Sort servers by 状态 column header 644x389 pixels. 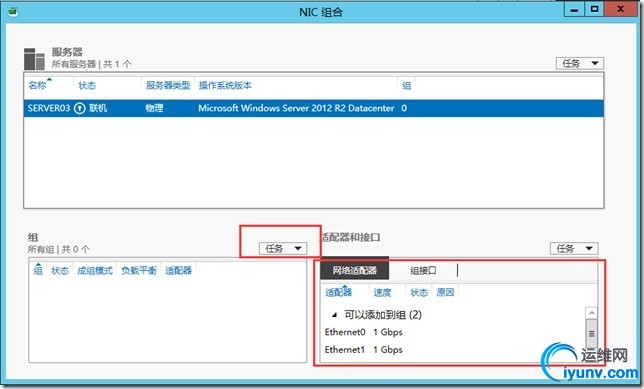point(87,85)
